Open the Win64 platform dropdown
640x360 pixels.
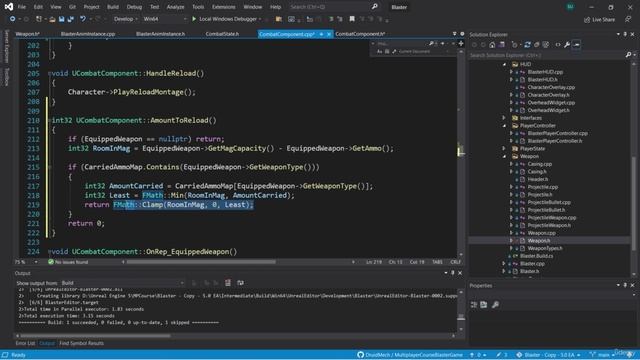coord(165,19)
